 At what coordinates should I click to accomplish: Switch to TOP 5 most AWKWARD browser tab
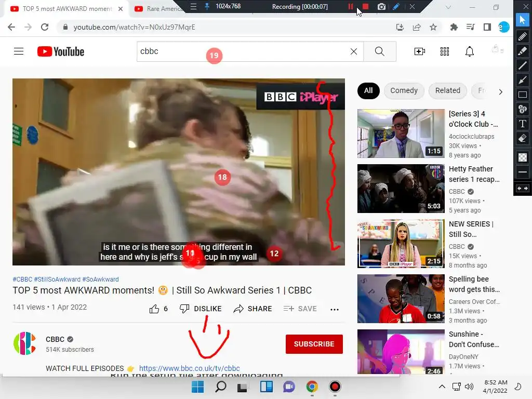click(x=67, y=9)
